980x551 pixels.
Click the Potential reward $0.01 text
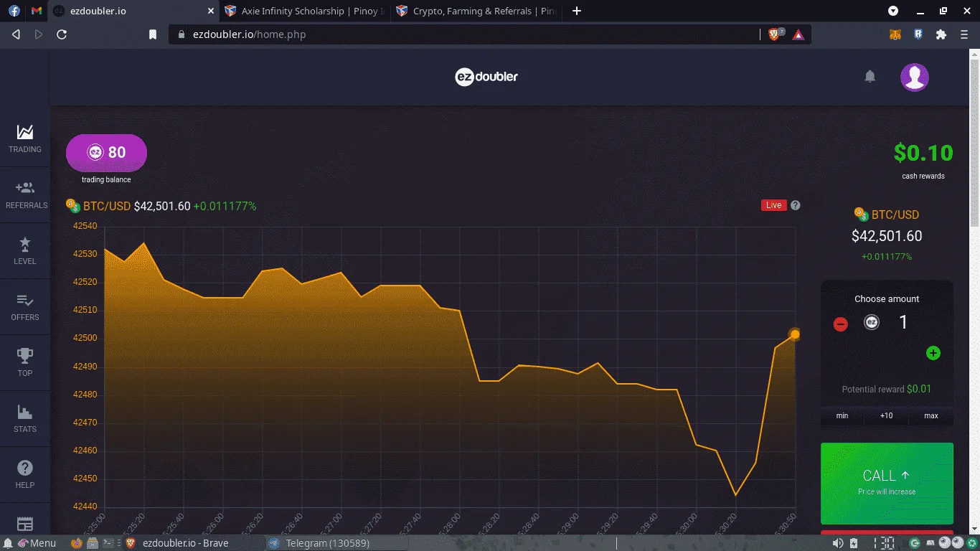click(x=887, y=389)
